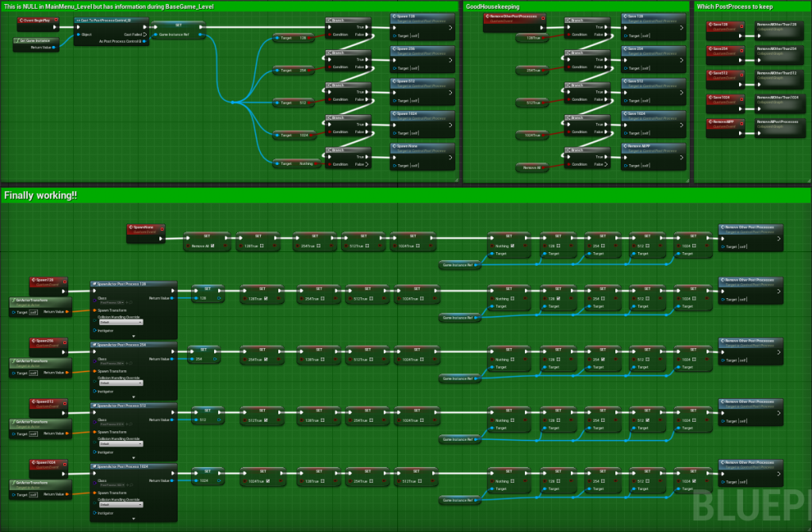The image size is (812, 532).
Task: Toggle the Nothing checkbox in Spawn256 row
Action: pos(512,359)
